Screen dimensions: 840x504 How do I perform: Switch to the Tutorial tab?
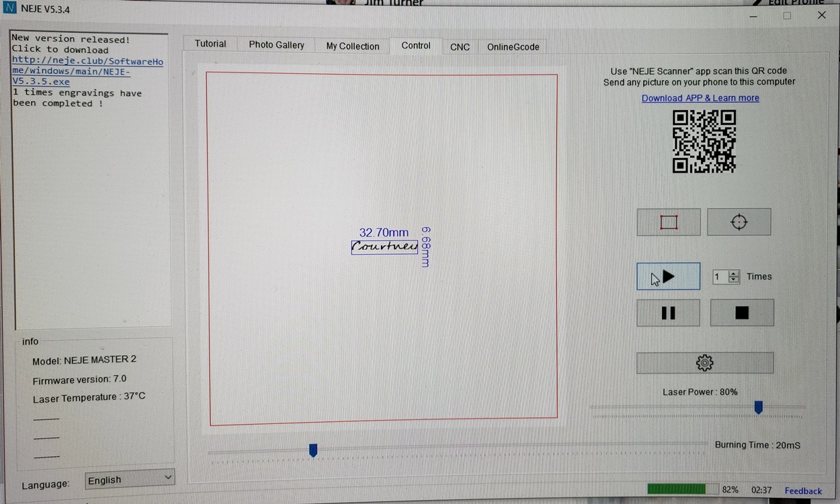click(x=210, y=44)
